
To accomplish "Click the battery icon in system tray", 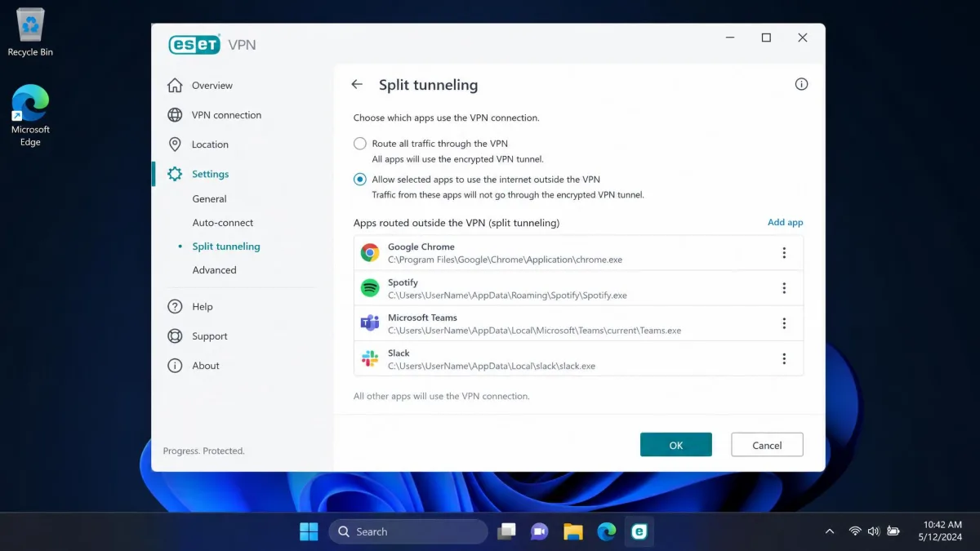I will (893, 531).
